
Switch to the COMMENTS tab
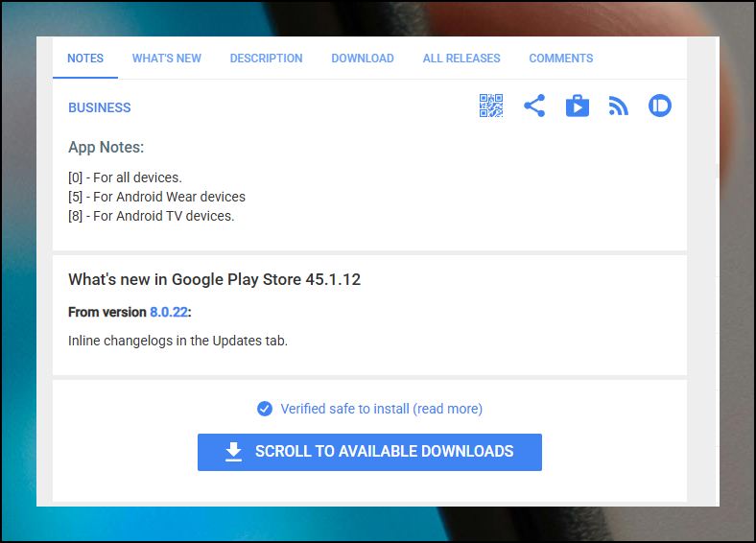[560, 59]
